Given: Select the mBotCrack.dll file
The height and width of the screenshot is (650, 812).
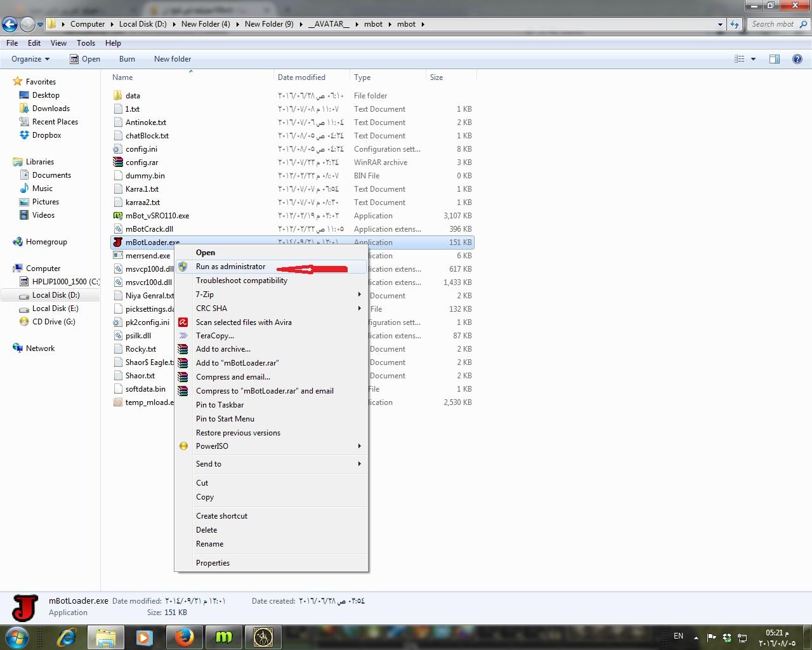Looking at the screenshot, I should pyautogui.click(x=149, y=229).
